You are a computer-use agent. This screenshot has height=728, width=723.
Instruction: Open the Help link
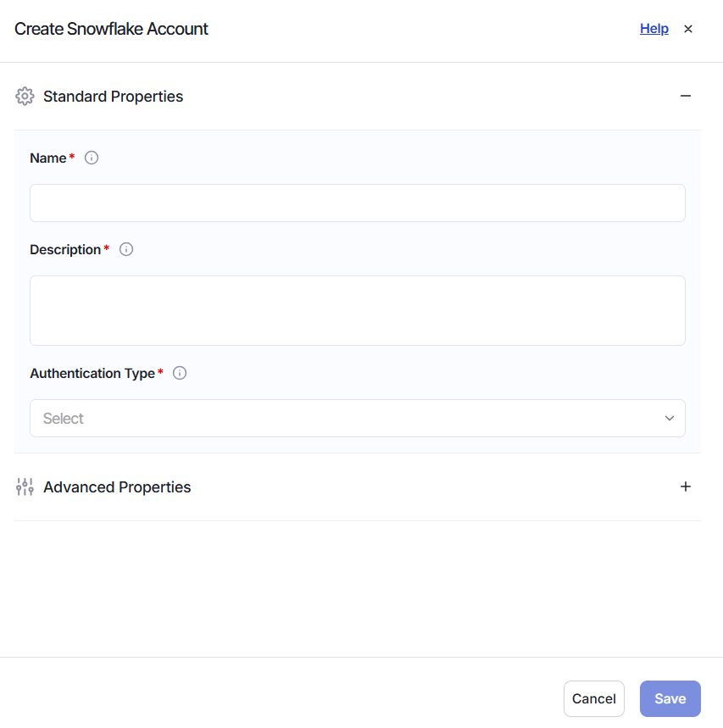654,29
